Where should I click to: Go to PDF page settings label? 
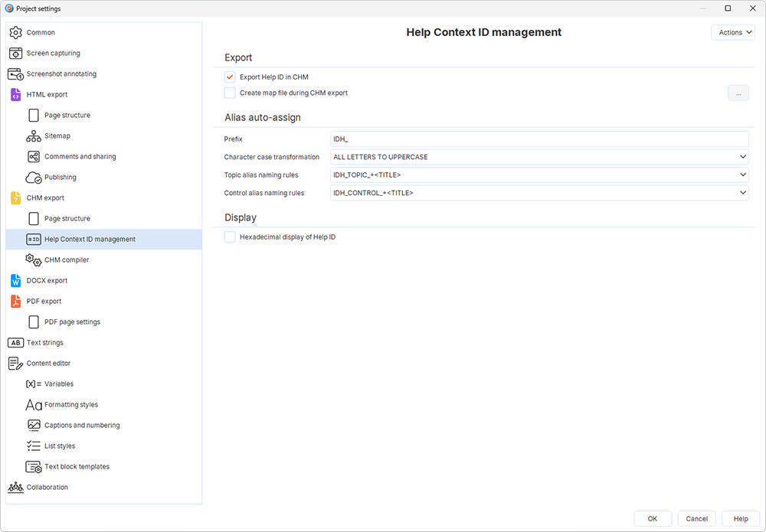click(x=72, y=322)
